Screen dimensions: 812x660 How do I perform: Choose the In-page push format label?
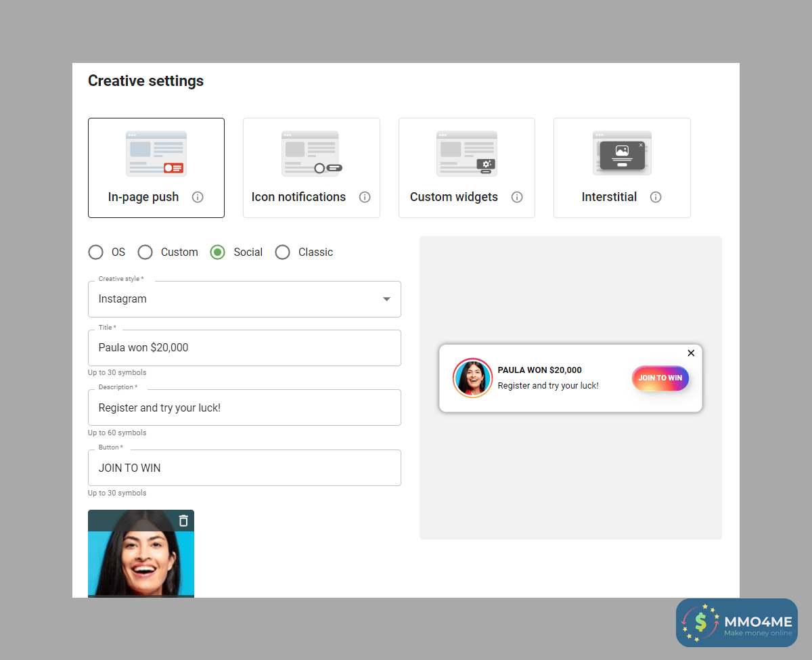143,197
